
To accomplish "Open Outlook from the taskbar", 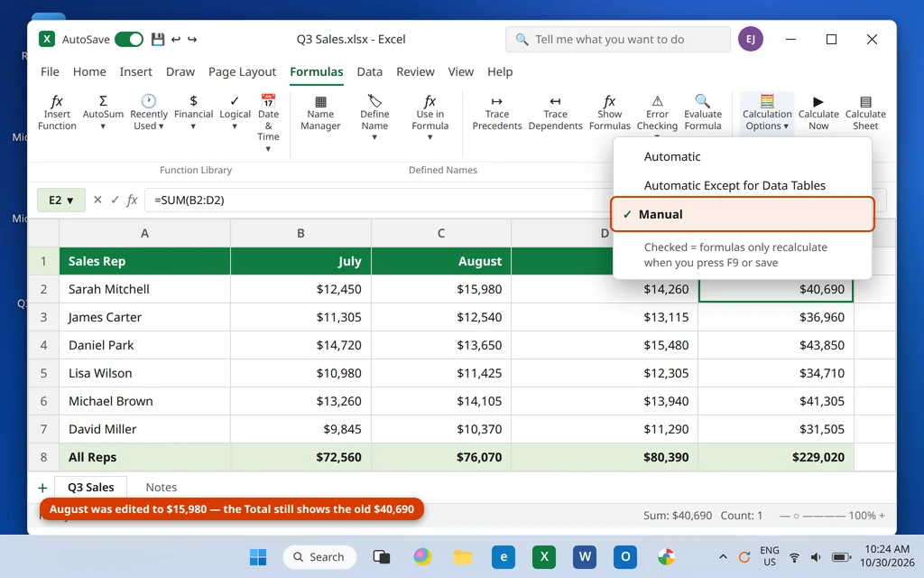I will (624, 556).
